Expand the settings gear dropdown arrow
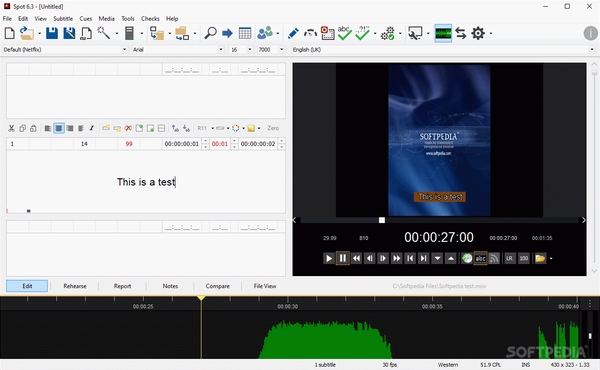 click(x=491, y=33)
